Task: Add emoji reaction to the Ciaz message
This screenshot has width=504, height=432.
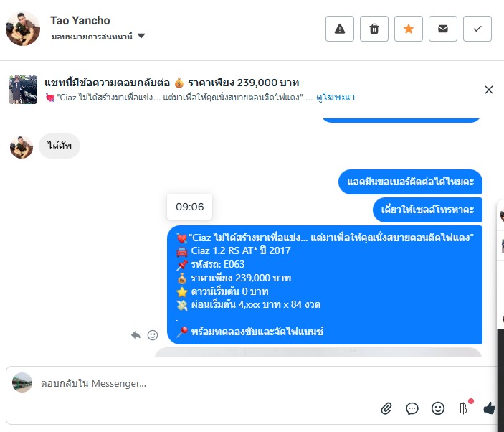Action: (x=153, y=335)
